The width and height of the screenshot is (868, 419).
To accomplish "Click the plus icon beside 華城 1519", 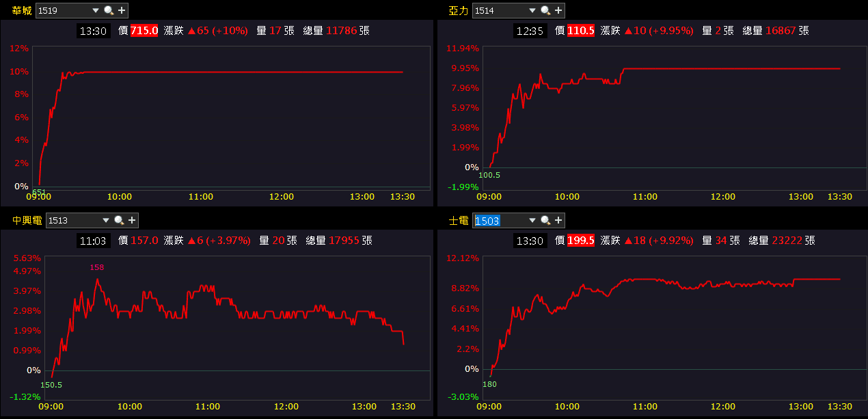I will [x=122, y=10].
